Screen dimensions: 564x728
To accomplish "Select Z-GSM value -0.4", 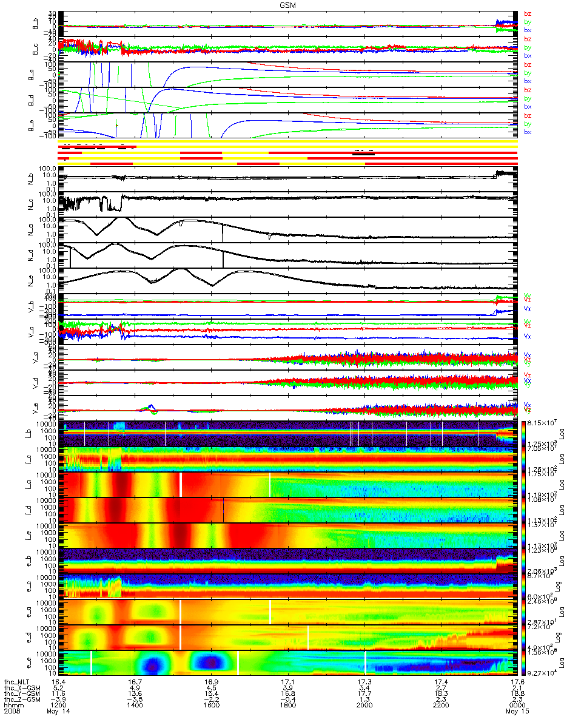I will point(287,701).
